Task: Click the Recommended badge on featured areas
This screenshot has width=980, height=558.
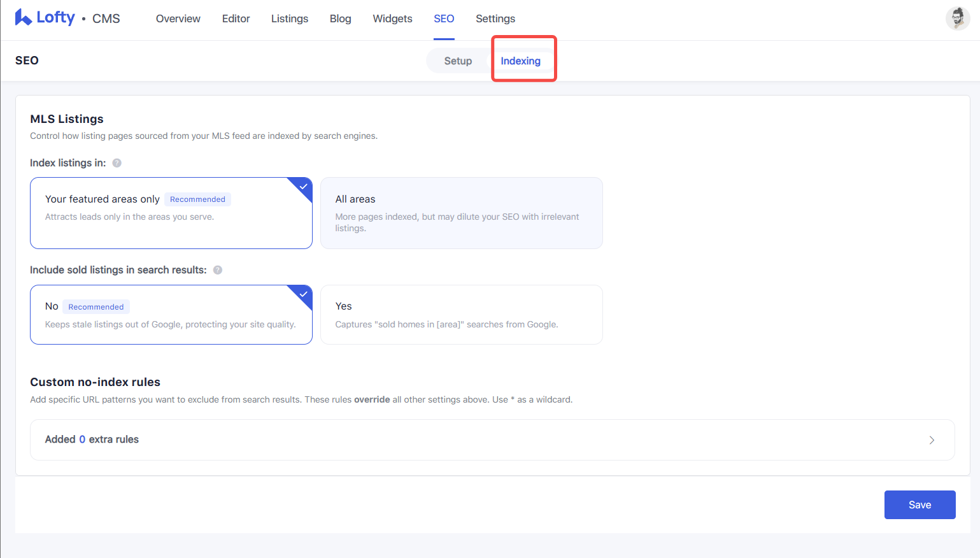Action: tap(197, 199)
